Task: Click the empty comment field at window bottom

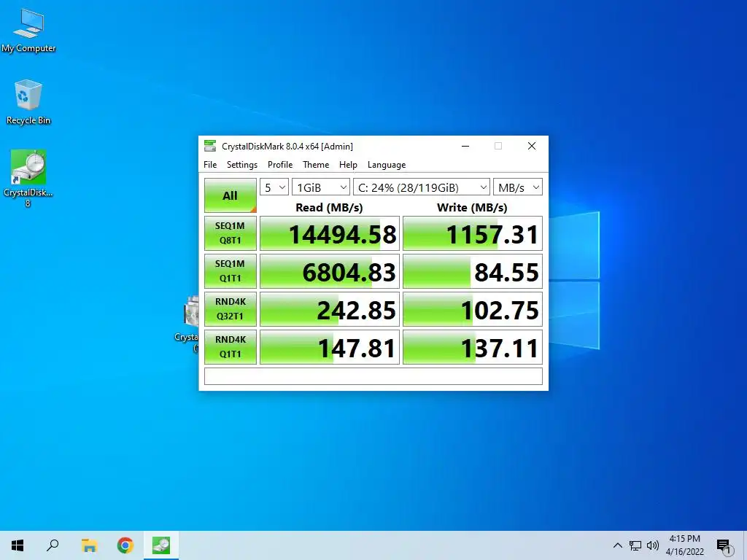Action: click(x=373, y=376)
